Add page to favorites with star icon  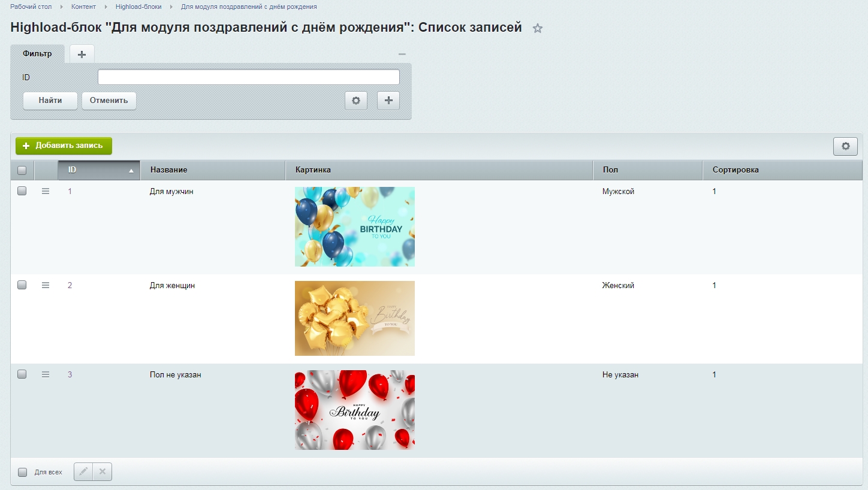point(538,28)
